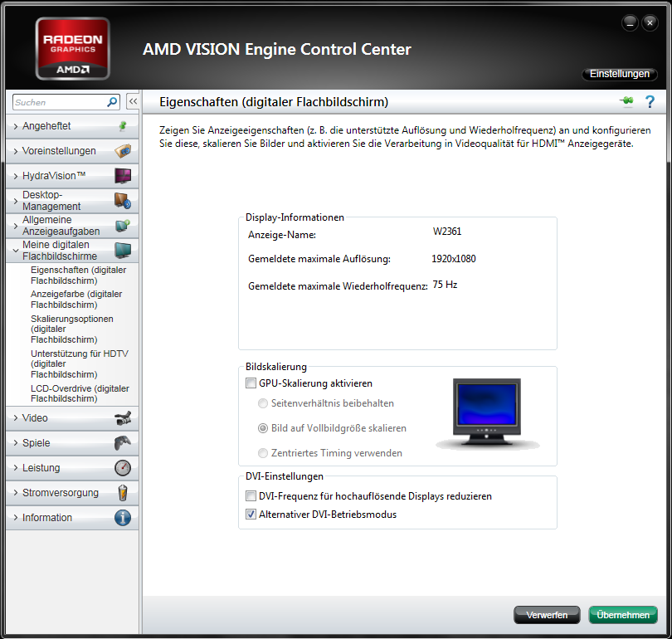Click the blue Information icon

point(123,517)
